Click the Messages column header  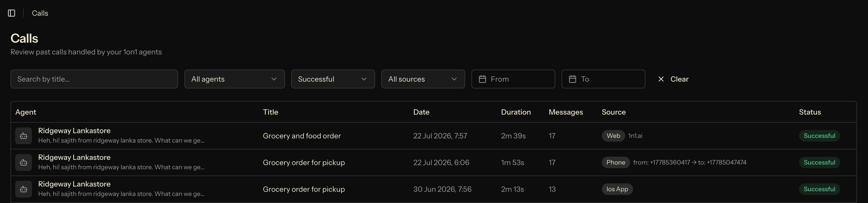pyautogui.click(x=566, y=112)
